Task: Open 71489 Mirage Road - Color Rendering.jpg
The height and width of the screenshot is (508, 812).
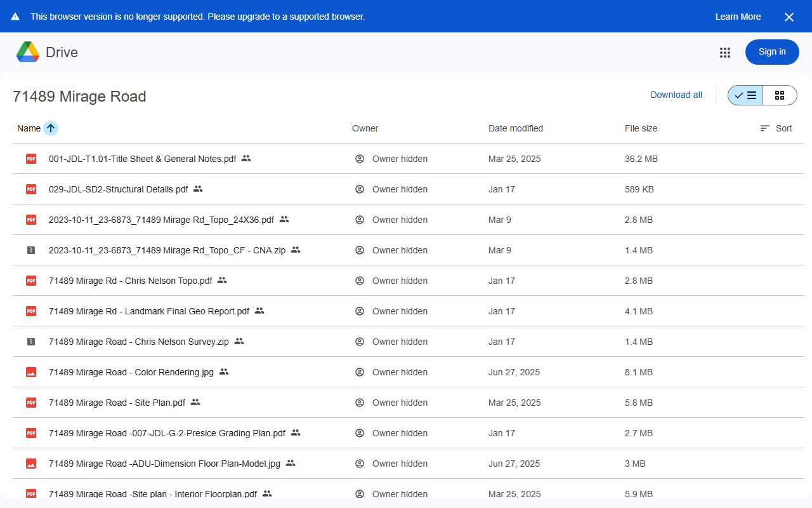Action: pos(131,372)
